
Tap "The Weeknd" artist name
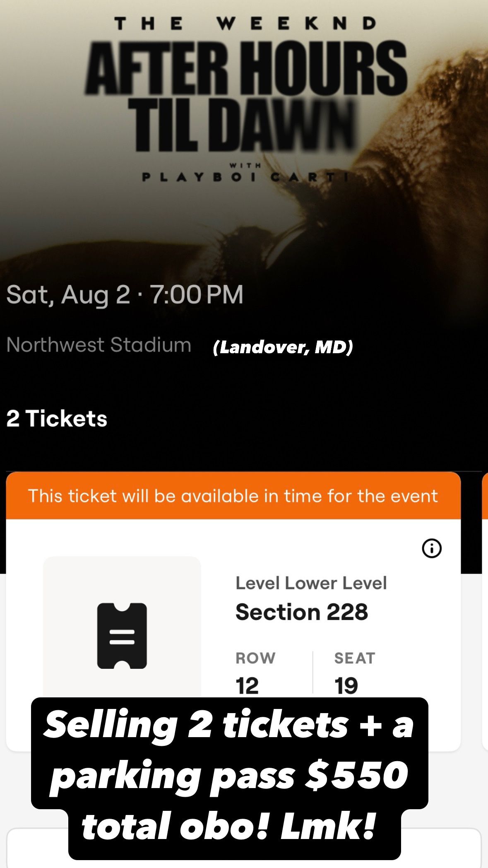(x=245, y=24)
